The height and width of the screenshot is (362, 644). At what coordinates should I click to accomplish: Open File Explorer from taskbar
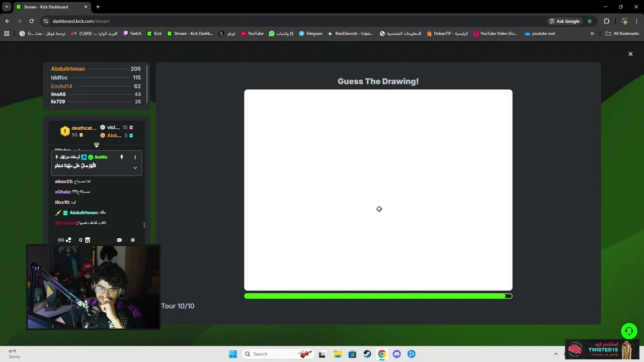(337, 354)
